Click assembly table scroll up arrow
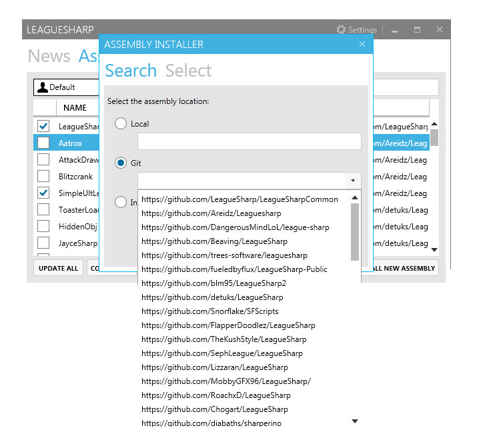 434,124
